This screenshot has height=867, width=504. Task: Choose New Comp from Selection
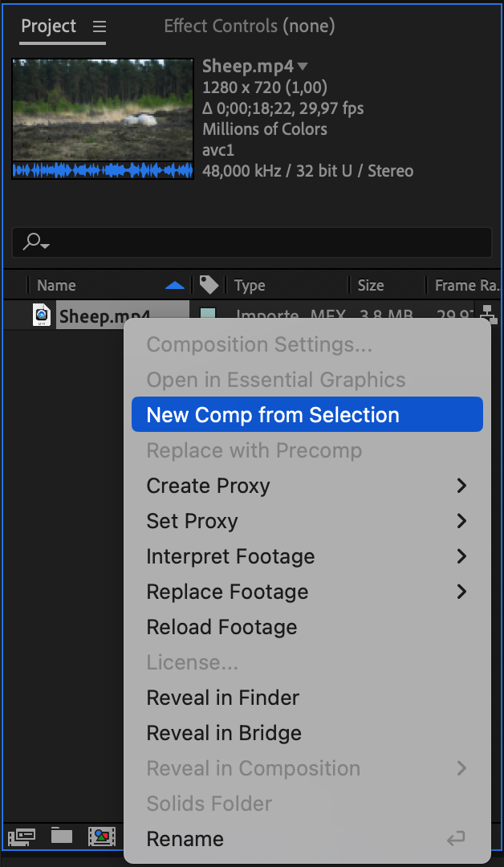(273, 415)
